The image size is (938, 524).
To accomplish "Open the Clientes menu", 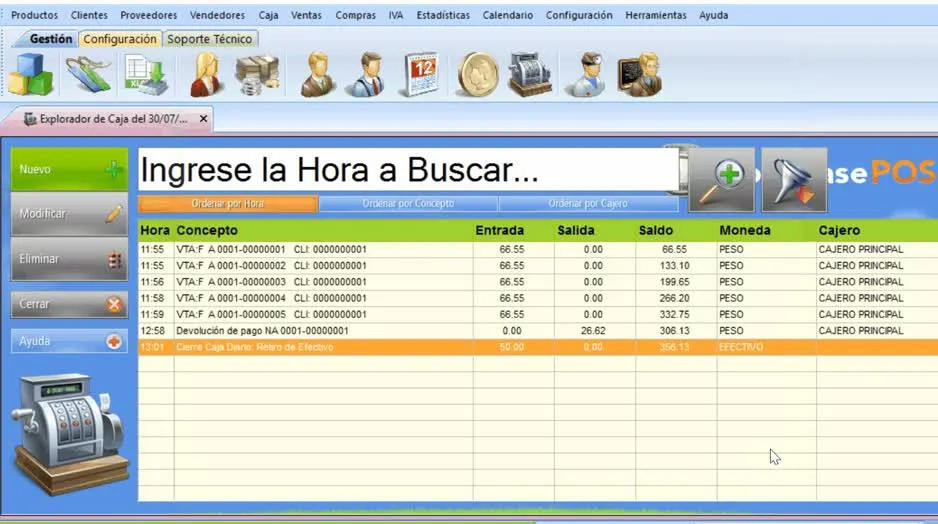I will click(x=89, y=15).
